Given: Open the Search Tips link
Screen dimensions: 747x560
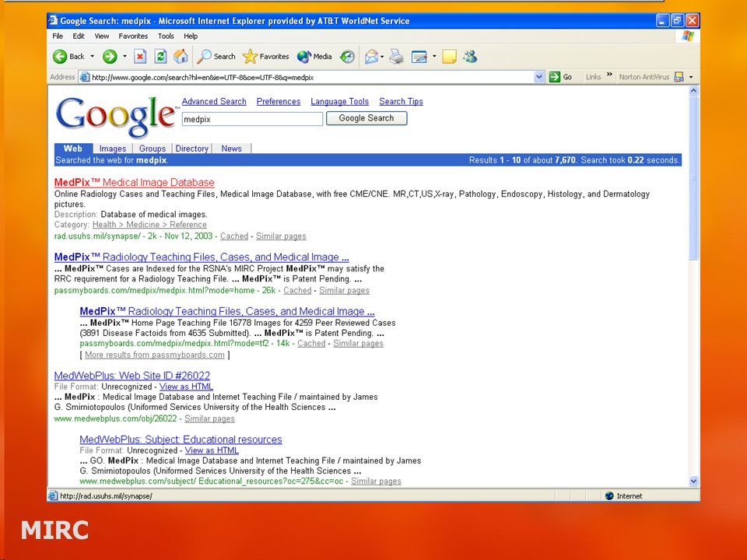Looking at the screenshot, I should coord(401,101).
